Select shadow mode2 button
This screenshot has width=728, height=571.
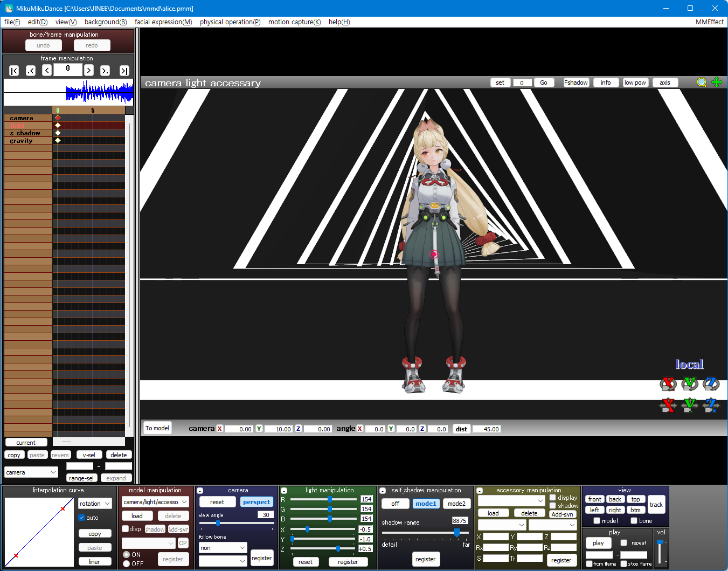coord(456,504)
